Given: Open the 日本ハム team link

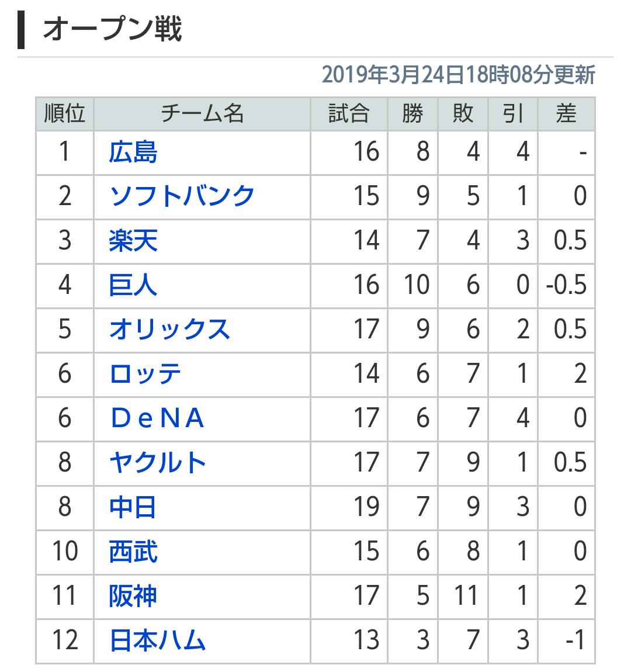Looking at the screenshot, I should click(158, 640).
